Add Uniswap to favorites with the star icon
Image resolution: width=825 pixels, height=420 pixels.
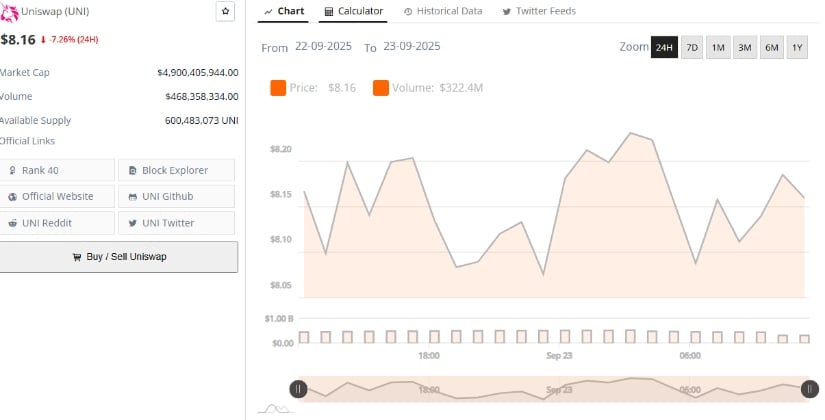point(225,11)
